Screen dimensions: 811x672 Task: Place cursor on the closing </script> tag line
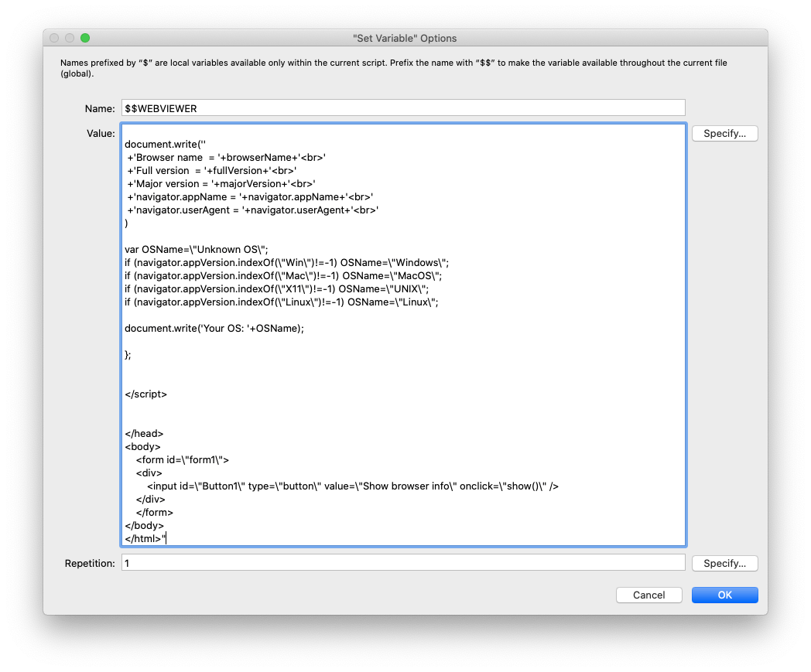pos(145,394)
